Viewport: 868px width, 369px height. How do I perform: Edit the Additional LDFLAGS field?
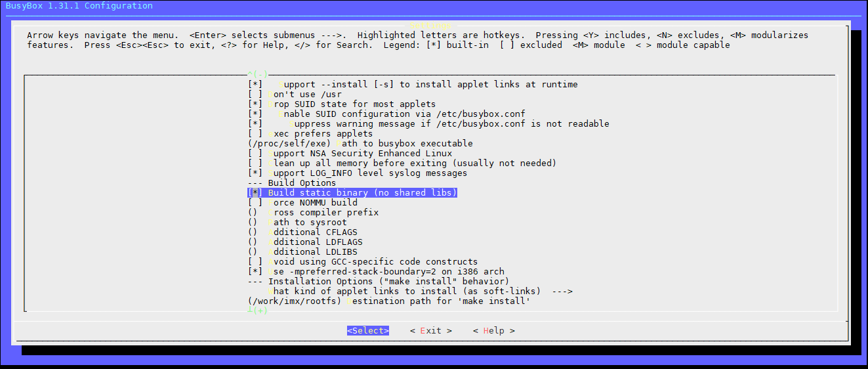click(305, 242)
